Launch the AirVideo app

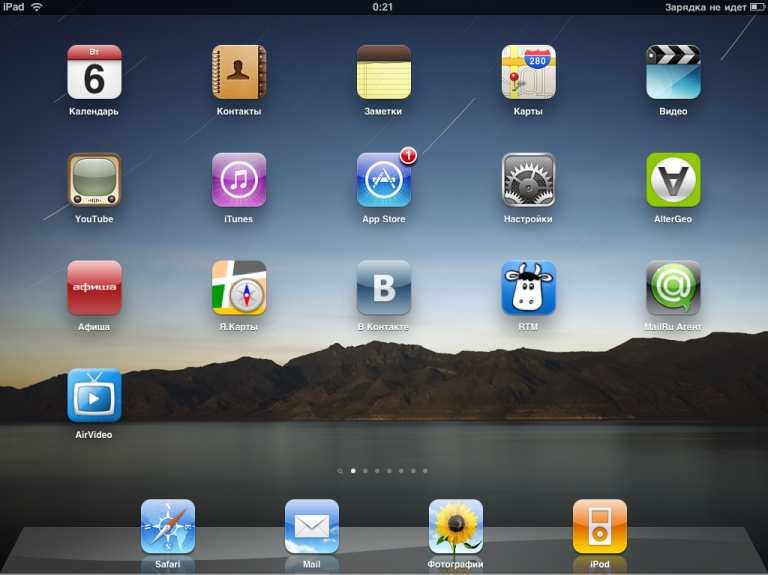pos(94,396)
